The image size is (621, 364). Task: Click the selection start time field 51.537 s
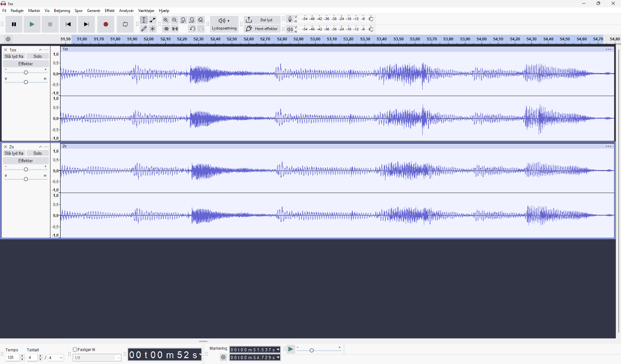(255, 350)
